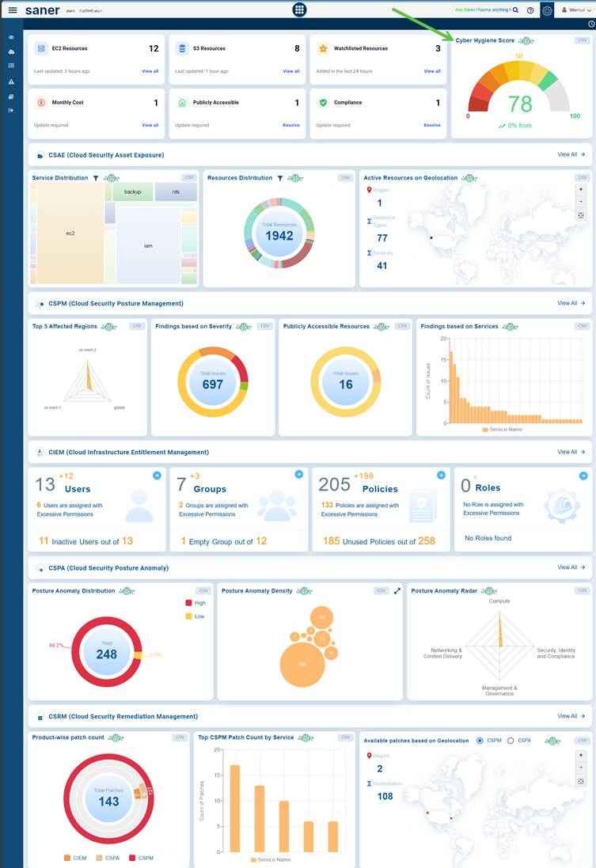Click the Ask Saner Plasma search field

[x=483, y=10]
